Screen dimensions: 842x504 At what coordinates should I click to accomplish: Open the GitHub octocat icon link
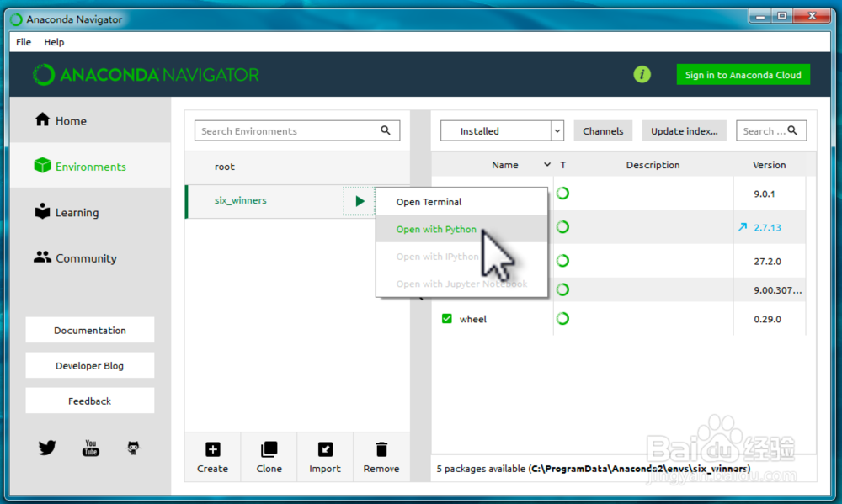[x=133, y=447]
